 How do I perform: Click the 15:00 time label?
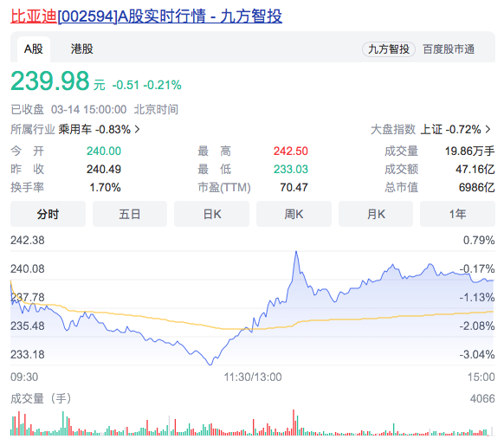click(x=481, y=377)
